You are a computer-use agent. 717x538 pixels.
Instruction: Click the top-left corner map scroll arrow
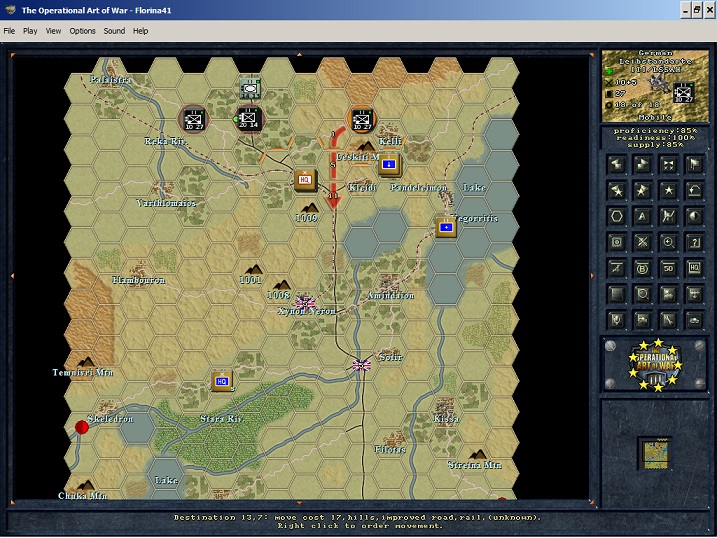point(13,55)
